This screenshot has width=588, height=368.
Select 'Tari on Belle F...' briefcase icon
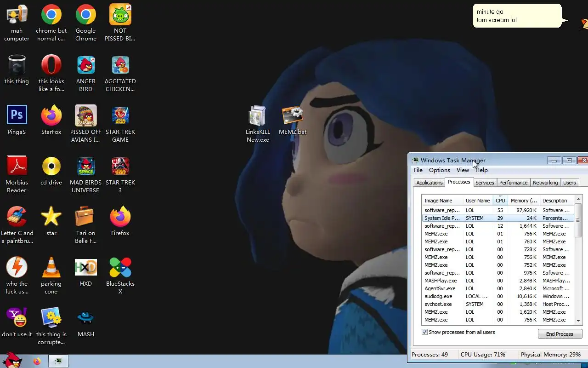86,225
